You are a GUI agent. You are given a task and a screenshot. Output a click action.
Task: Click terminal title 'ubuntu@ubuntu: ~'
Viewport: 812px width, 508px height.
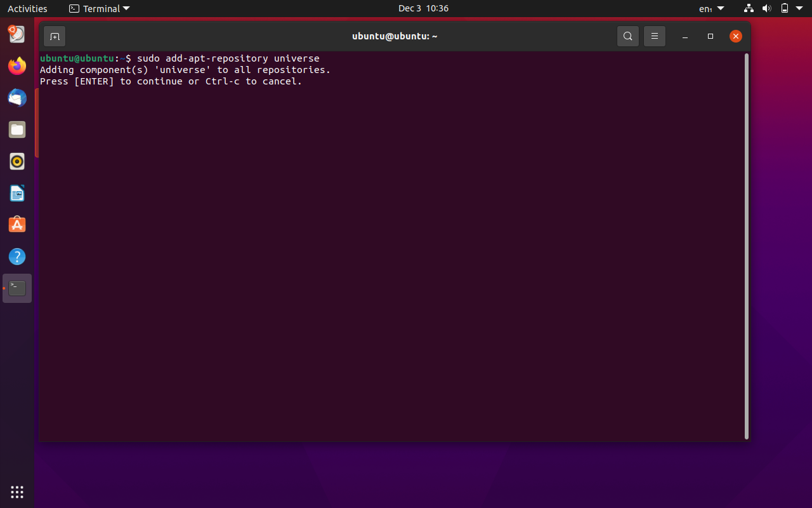(x=395, y=36)
